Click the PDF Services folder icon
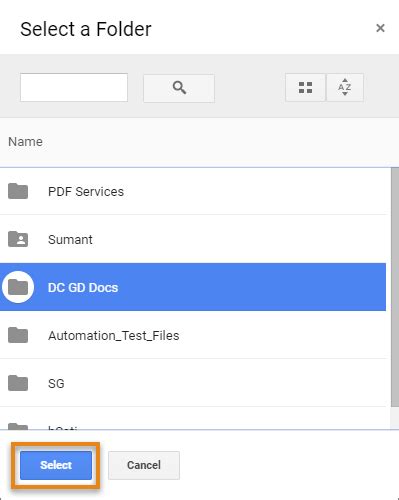The width and height of the screenshot is (399, 500). (x=18, y=191)
